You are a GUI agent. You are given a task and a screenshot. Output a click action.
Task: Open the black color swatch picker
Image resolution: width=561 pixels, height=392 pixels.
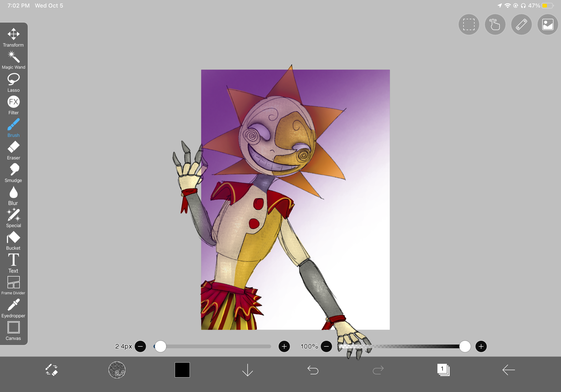click(182, 370)
